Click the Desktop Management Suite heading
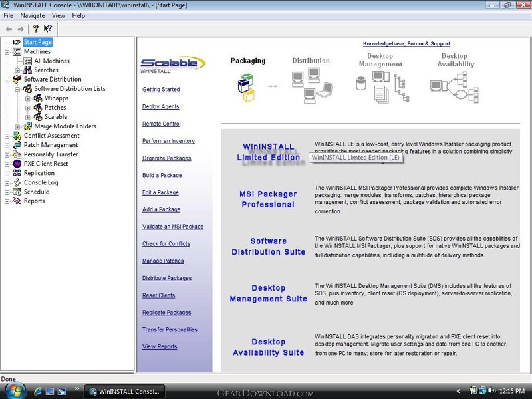 (x=269, y=293)
